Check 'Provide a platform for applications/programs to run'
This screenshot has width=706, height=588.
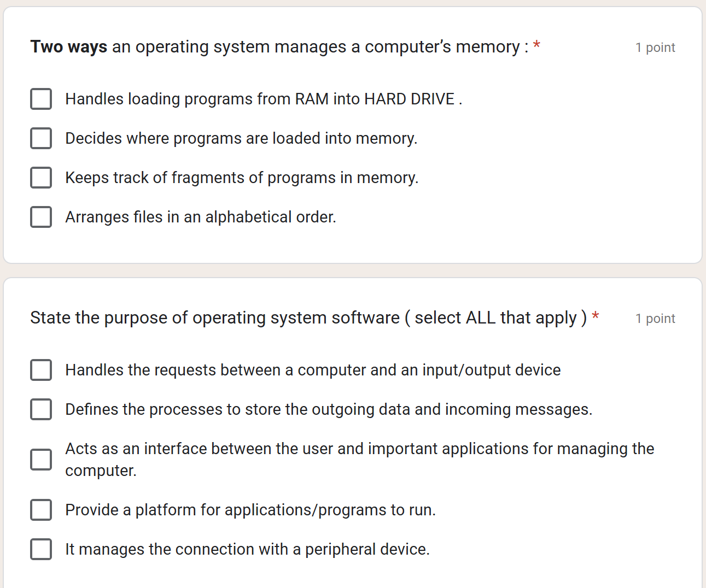41,510
